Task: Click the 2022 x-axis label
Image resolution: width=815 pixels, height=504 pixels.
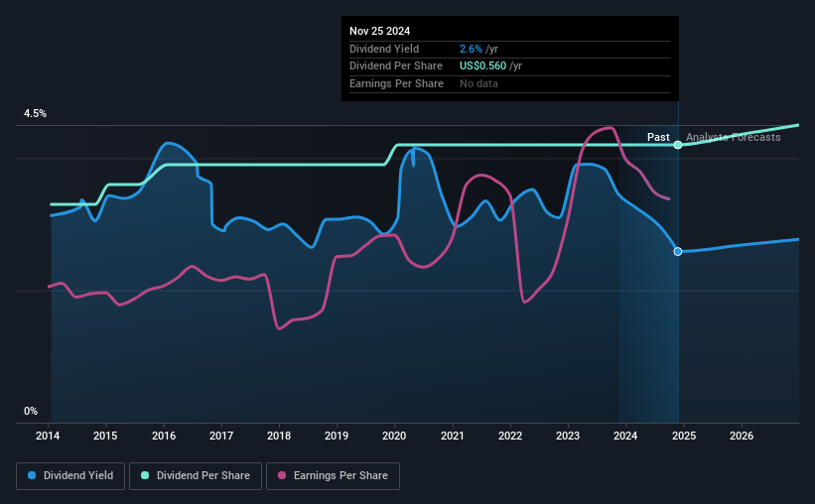Action: [510, 436]
